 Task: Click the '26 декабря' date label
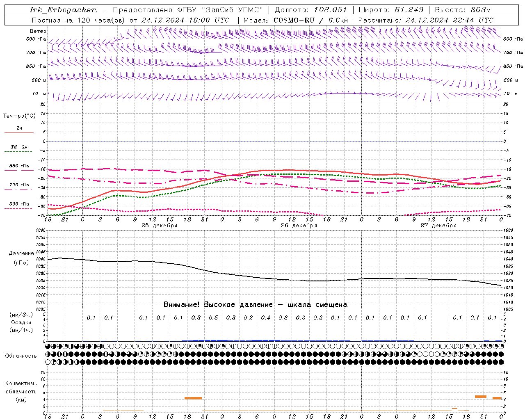299,226
